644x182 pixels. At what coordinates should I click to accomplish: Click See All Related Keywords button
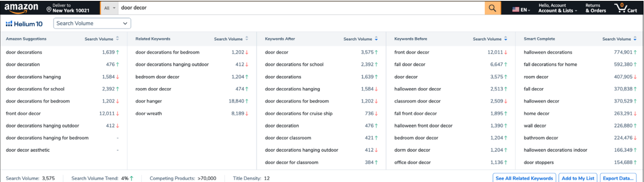tap(524, 178)
